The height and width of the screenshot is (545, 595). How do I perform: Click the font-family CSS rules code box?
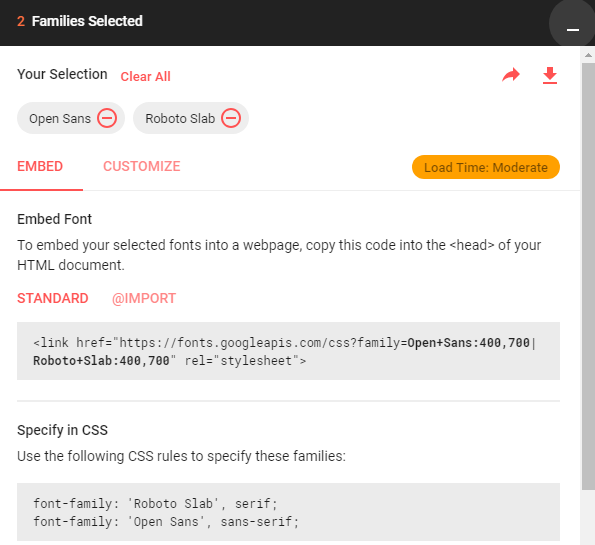click(x=288, y=512)
